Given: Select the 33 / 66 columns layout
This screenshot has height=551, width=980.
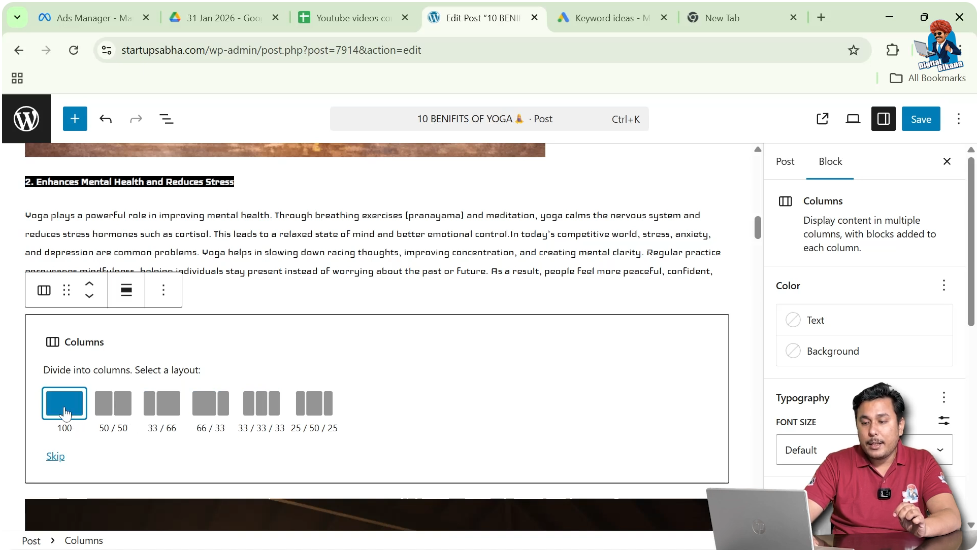Looking at the screenshot, I should (x=162, y=404).
